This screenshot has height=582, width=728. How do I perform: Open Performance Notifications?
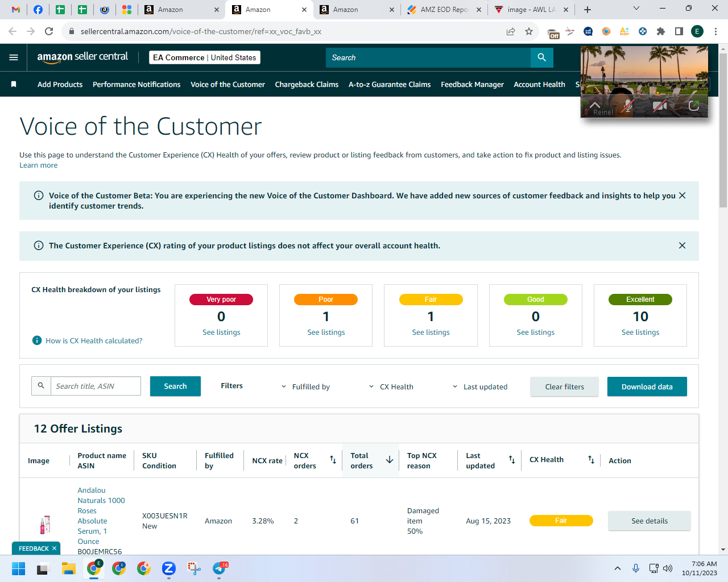[x=136, y=84]
